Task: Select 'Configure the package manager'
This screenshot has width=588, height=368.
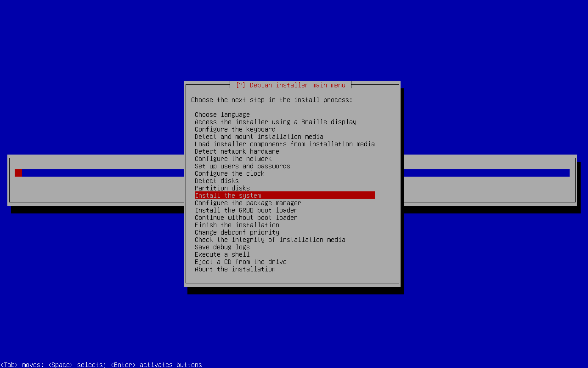Action: point(248,203)
